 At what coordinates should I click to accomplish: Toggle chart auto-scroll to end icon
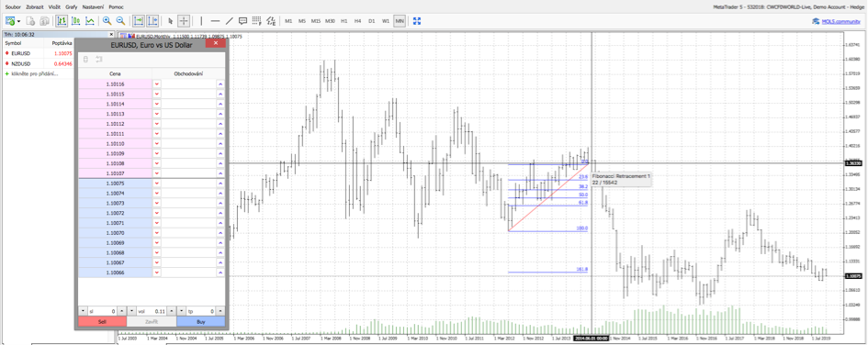tap(139, 21)
